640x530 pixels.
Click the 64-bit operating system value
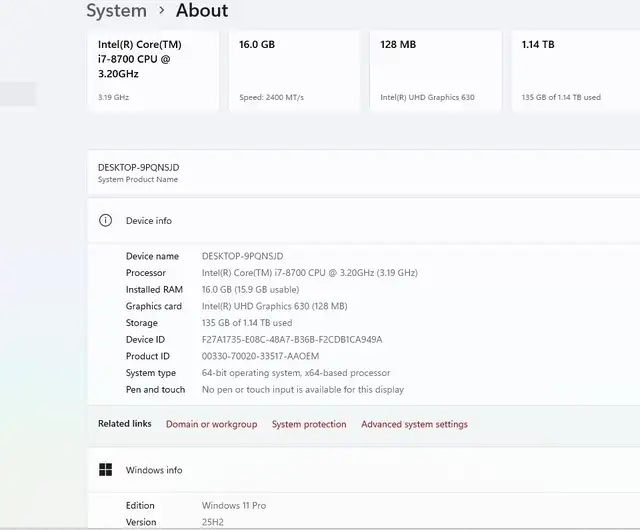coord(296,373)
